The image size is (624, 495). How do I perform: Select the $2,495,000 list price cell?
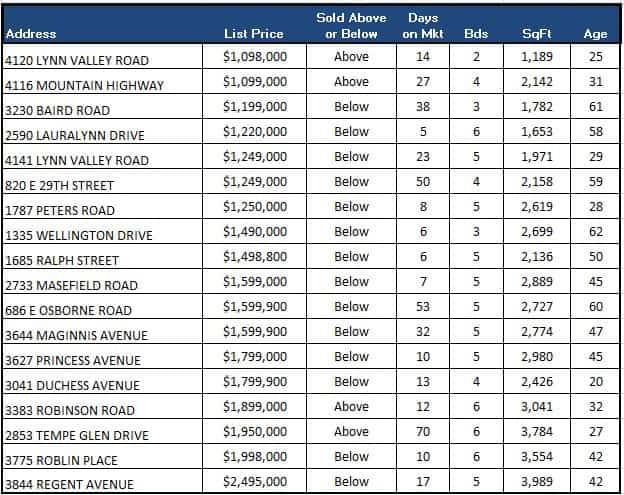click(255, 482)
